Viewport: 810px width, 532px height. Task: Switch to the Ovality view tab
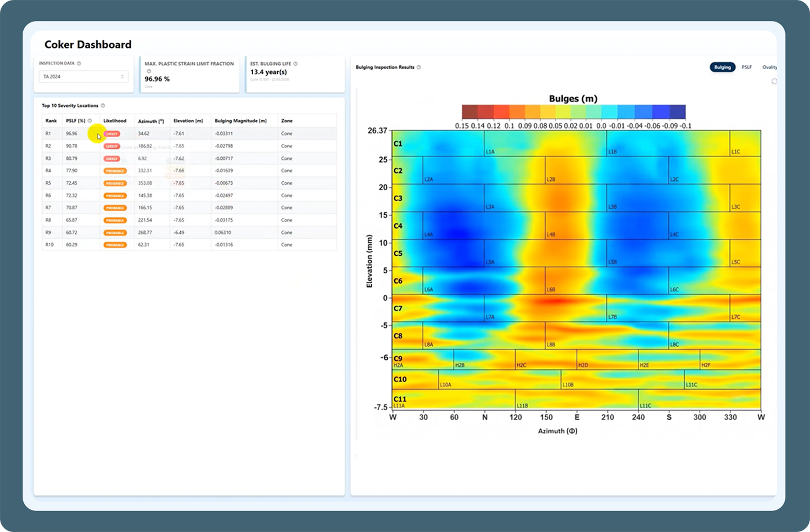click(x=769, y=68)
